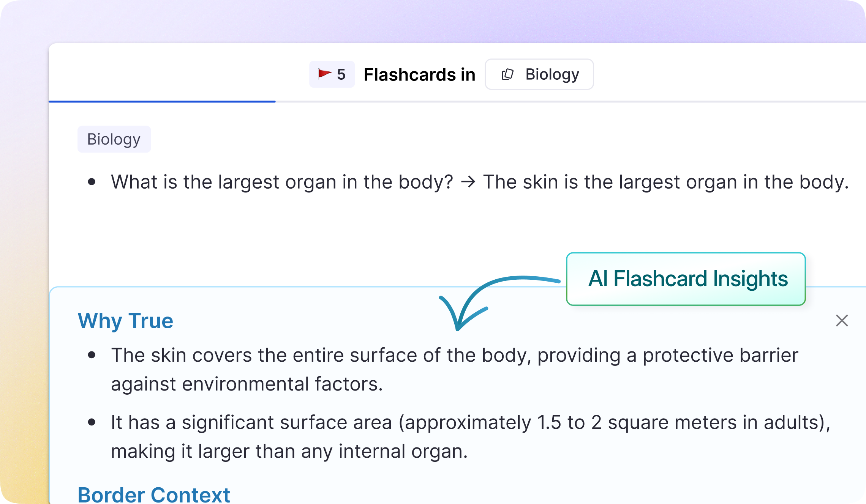The height and width of the screenshot is (504, 866).
Task: Click the flagged count number 5
Action: pos(341,74)
